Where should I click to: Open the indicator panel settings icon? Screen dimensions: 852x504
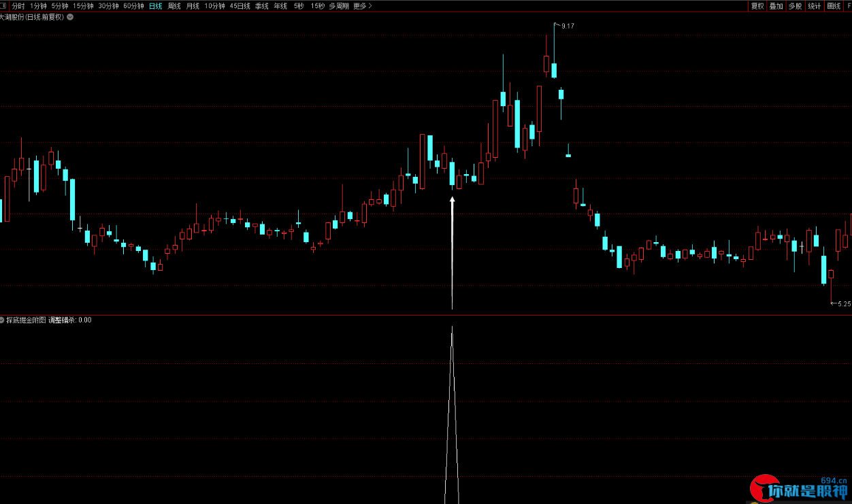[x=2, y=320]
